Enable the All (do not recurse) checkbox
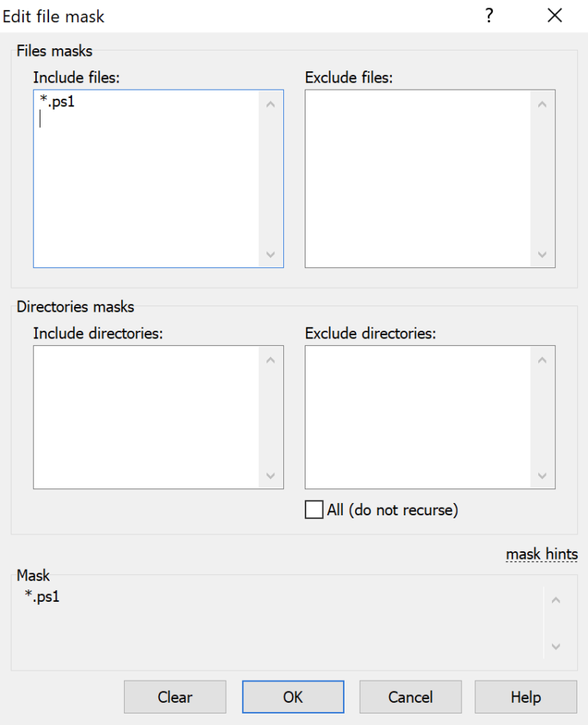588x725 pixels. tap(313, 509)
